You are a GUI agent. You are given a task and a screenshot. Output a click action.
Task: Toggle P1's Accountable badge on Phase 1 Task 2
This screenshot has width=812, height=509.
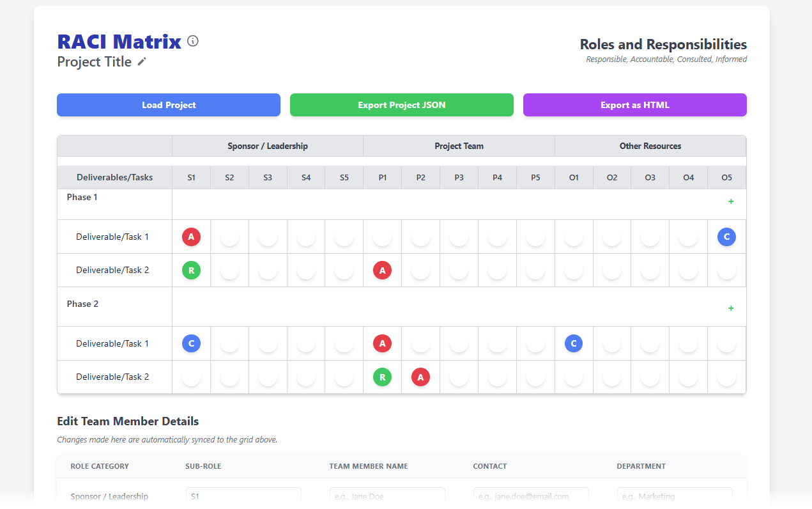(x=382, y=270)
